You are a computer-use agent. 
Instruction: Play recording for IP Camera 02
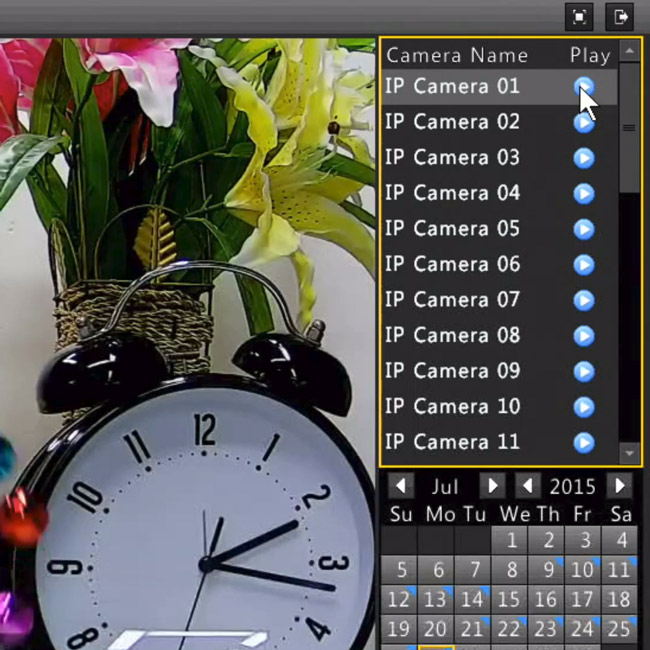tap(584, 122)
